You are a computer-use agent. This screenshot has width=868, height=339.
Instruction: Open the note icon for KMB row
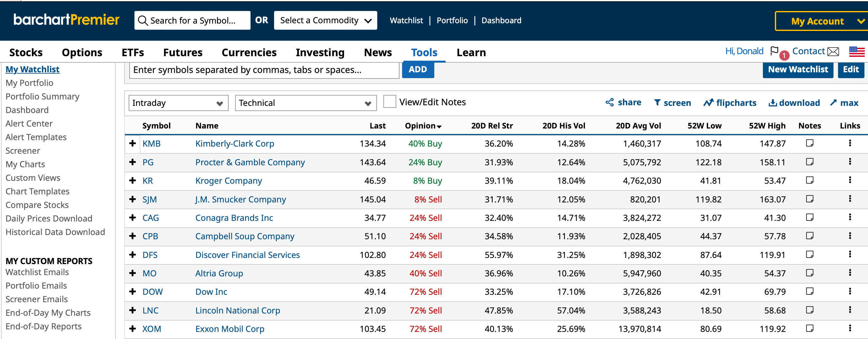pos(810,143)
